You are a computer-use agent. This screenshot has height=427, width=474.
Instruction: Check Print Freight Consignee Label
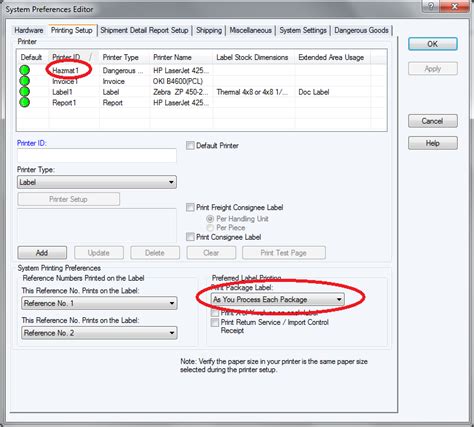(190, 207)
